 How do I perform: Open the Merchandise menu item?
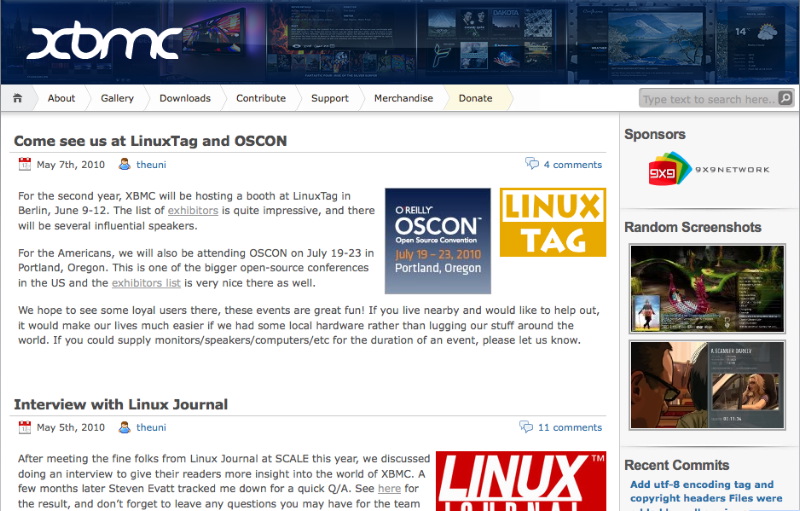pyautogui.click(x=403, y=98)
